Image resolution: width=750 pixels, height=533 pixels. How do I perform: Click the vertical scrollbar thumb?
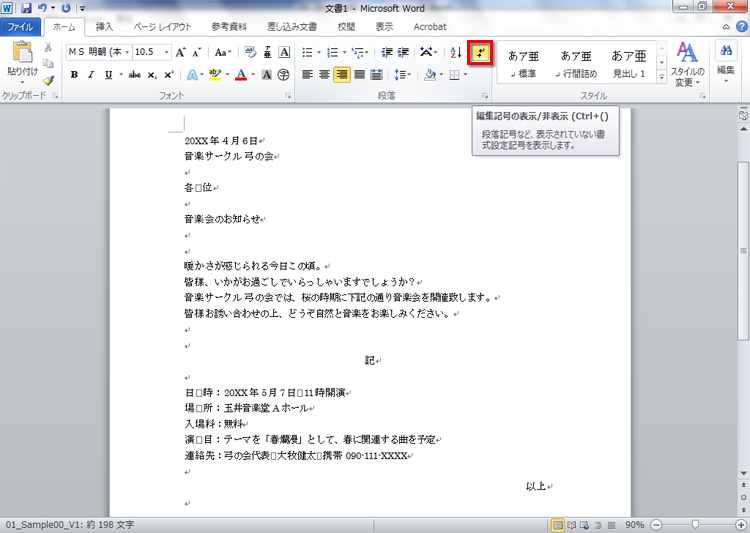click(743, 251)
